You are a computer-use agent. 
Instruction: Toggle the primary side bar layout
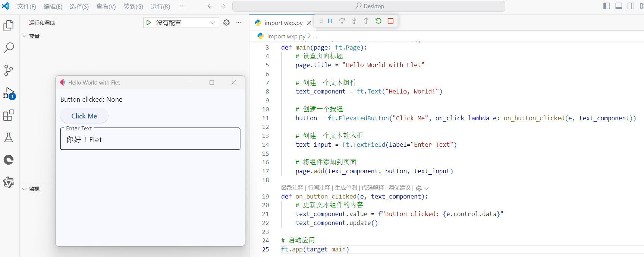tap(607, 6)
